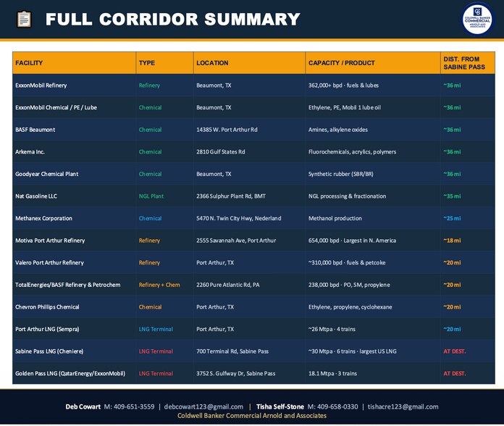Click AT DEST. in the Golden Pass row
Screen dimensions: 504x426
[454, 374]
